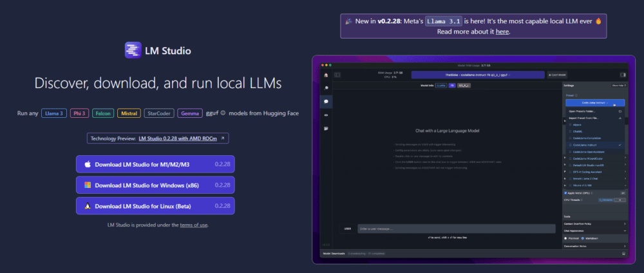Toggle the right settings panel icon in the app preview
Image resolution: width=644 pixels, height=273 pixels.
pos(623,75)
